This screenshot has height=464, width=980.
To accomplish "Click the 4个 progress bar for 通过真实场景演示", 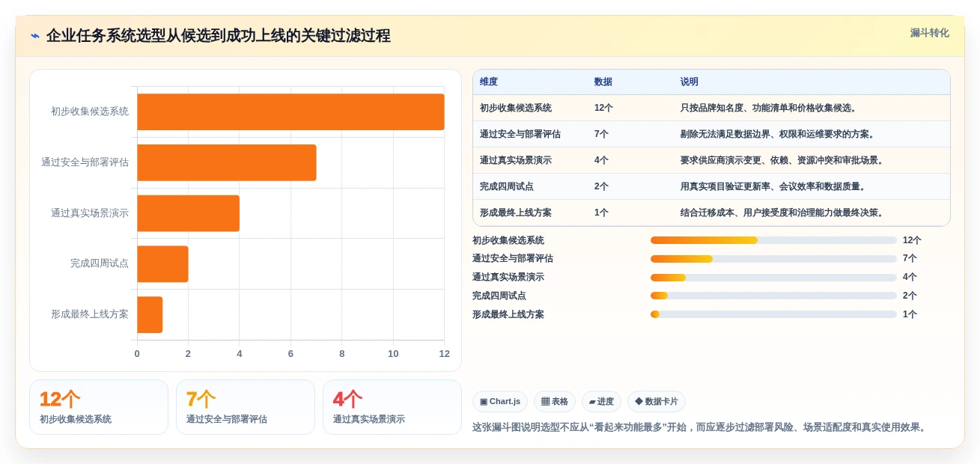I will coord(773,278).
